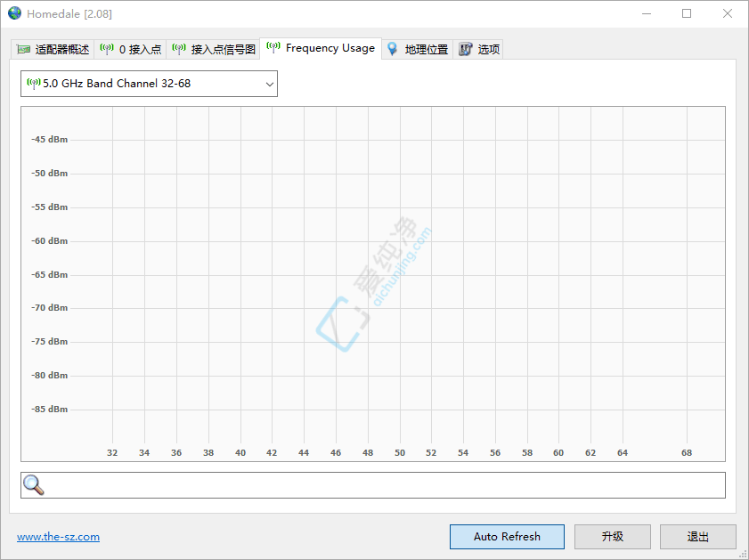Viewport: 749px width, 560px height.
Task: Click the Auto Refresh button
Action: pyautogui.click(x=507, y=537)
